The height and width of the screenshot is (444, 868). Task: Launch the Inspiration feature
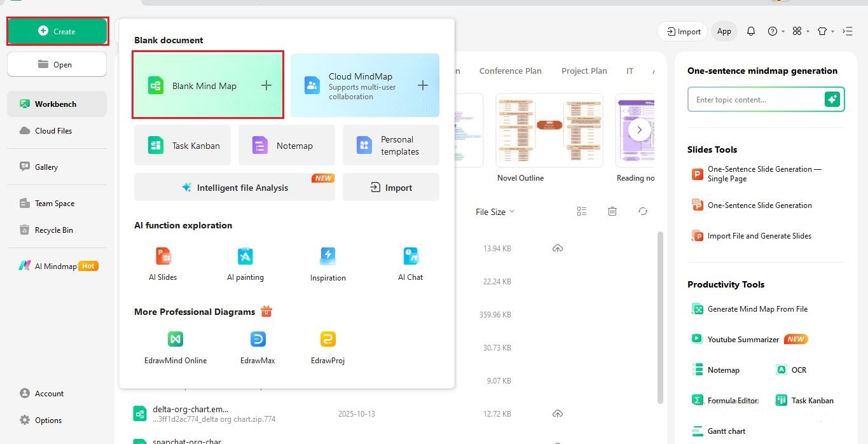click(x=327, y=262)
